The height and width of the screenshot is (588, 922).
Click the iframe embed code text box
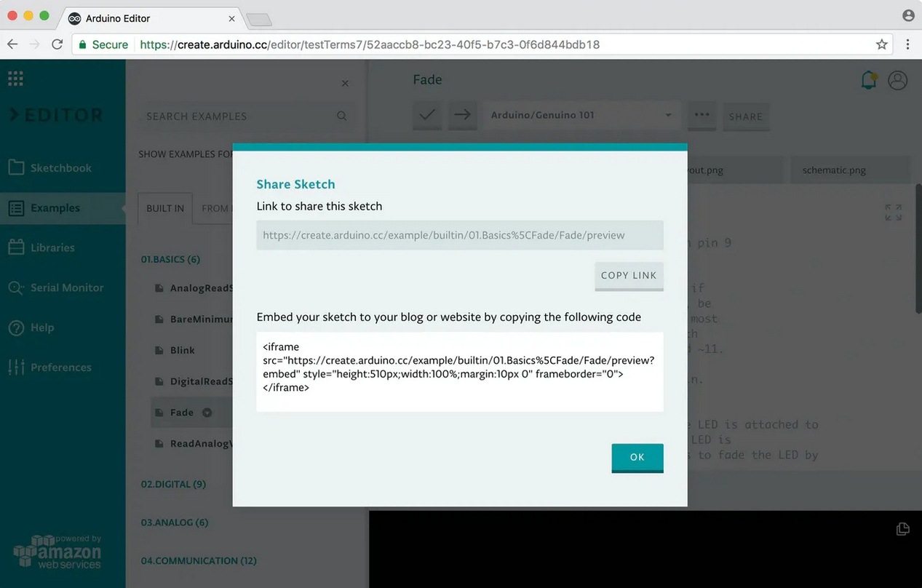pos(459,371)
